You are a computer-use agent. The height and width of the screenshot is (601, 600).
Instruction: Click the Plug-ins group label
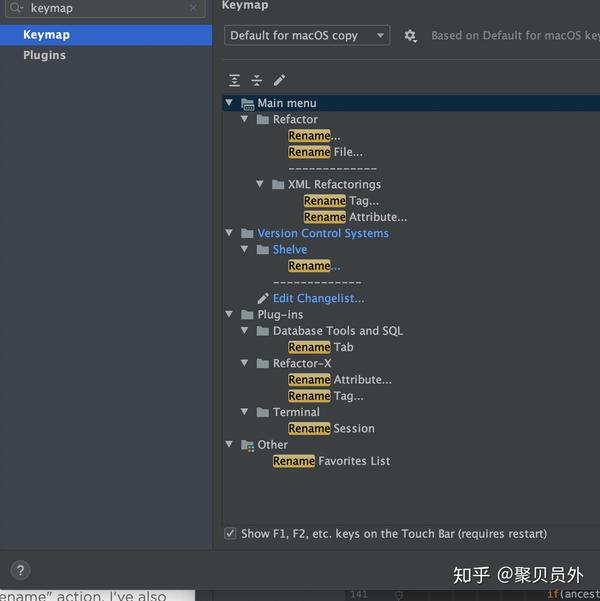[280, 315]
